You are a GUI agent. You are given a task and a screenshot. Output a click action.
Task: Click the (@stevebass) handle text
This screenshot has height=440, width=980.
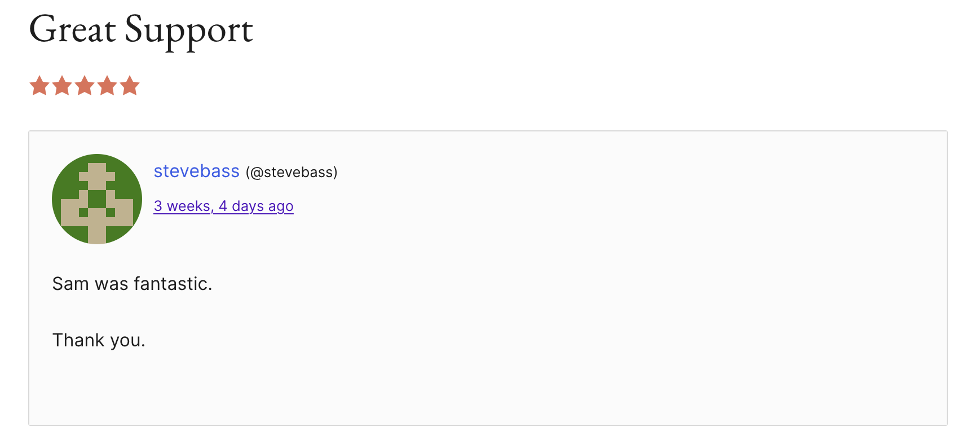click(292, 173)
